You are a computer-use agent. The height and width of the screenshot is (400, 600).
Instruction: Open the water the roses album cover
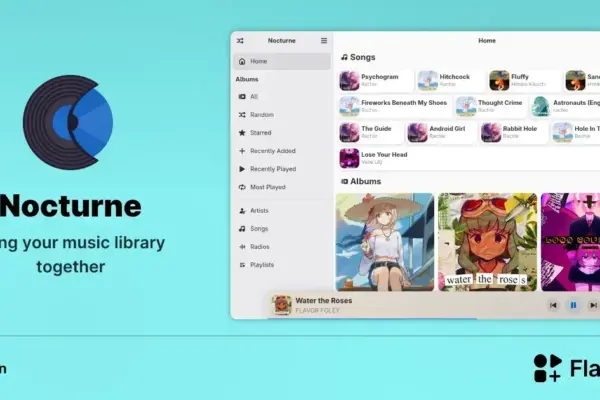(x=488, y=242)
